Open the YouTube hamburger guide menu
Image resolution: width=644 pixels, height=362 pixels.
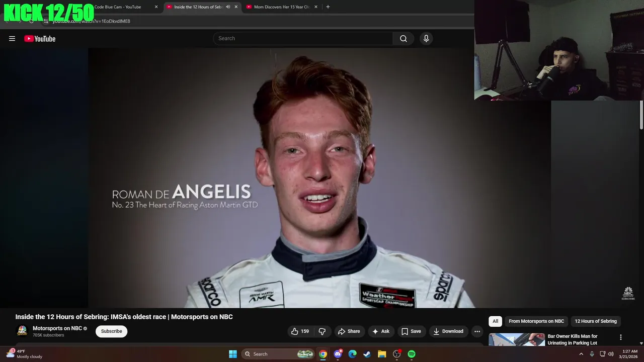point(12,39)
